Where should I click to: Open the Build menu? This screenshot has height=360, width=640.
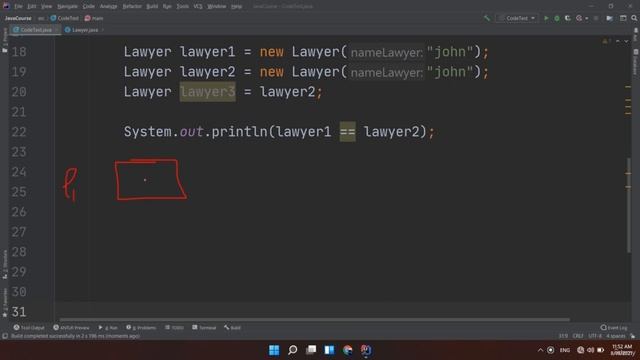[x=152, y=6]
